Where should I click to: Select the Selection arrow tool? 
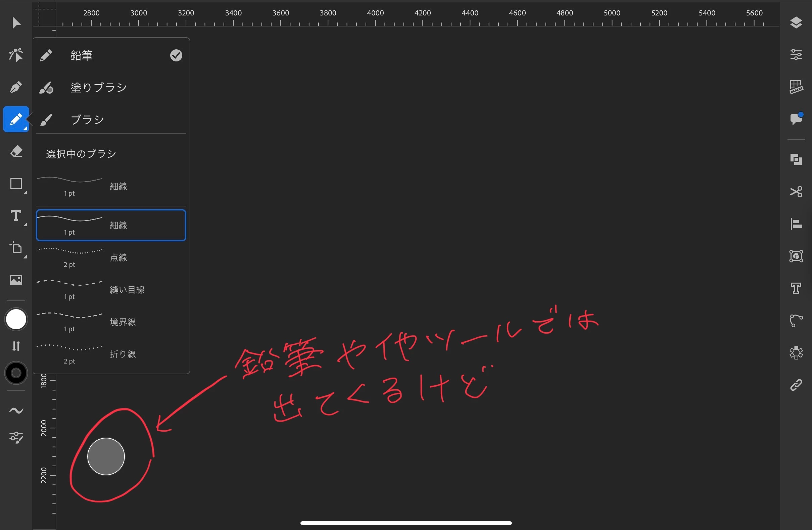pos(16,23)
